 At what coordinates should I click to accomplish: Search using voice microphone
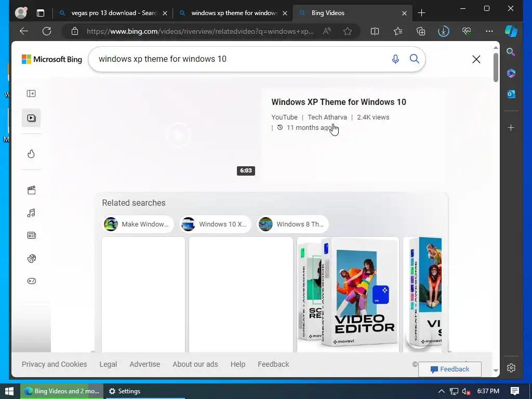[395, 59]
